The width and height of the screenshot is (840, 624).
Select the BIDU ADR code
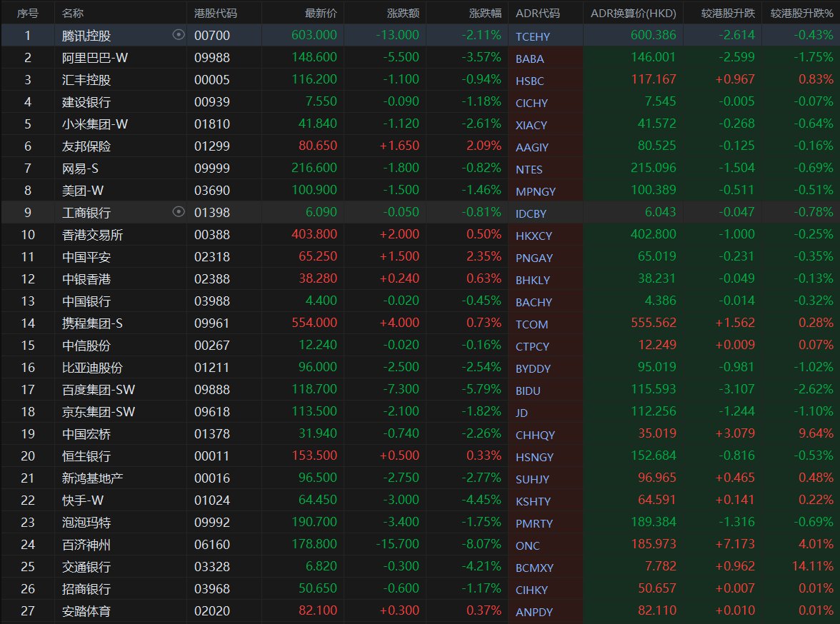click(529, 391)
